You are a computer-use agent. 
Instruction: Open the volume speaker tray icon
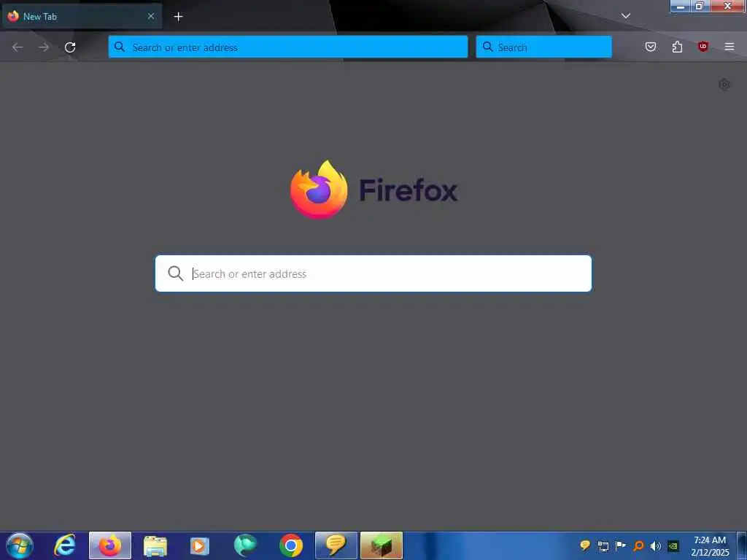click(x=656, y=545)
